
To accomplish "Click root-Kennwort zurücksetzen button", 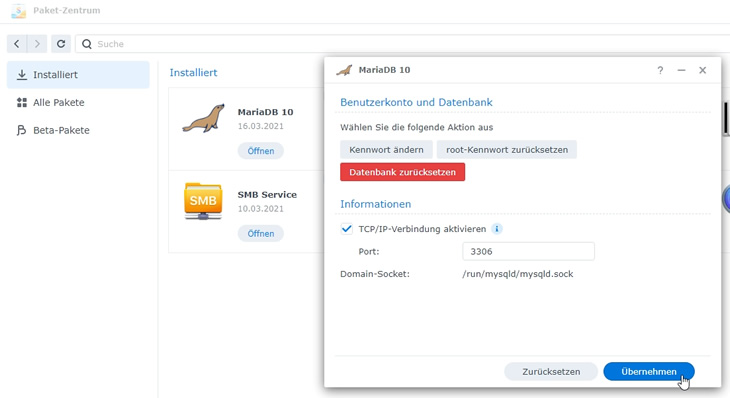I will pos(507,149).
